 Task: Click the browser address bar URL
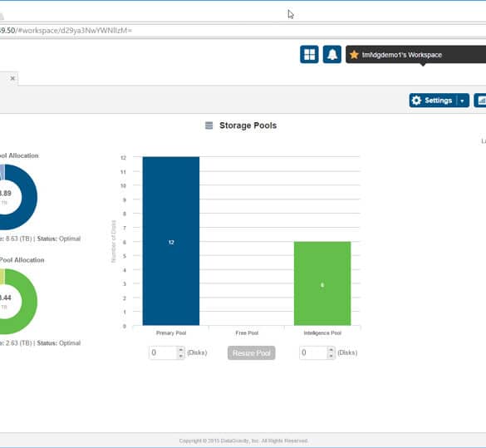point(66,31)
